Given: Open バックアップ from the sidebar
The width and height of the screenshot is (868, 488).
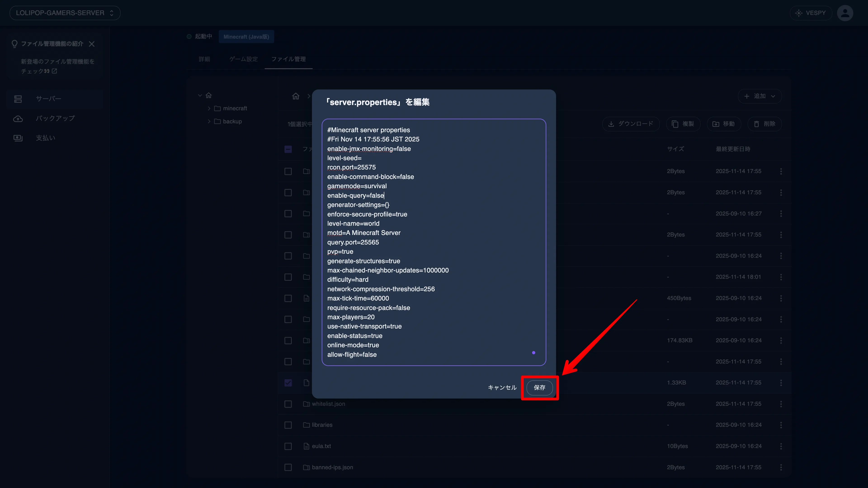Looking at the screenshot, I should 55,118.
